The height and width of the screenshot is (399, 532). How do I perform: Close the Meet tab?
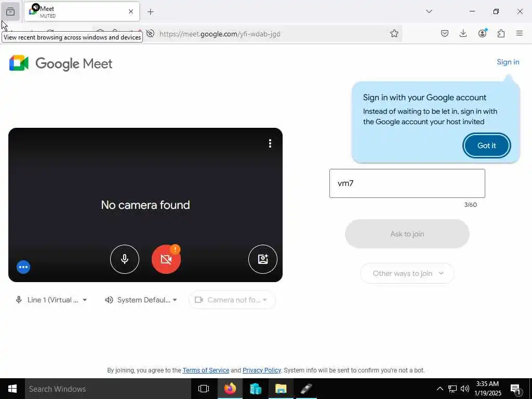(x=131, y=11)
